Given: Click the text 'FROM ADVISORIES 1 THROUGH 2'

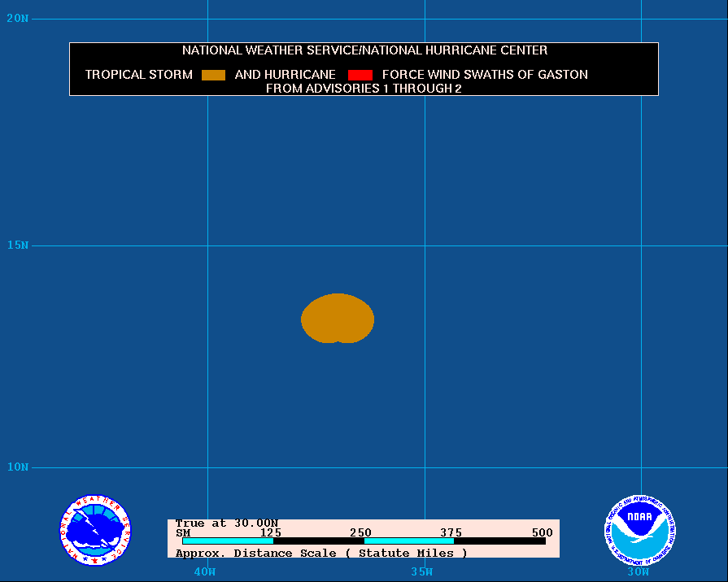Looking at the screenshot, I should pyautogui.click(x=364, y=89).
